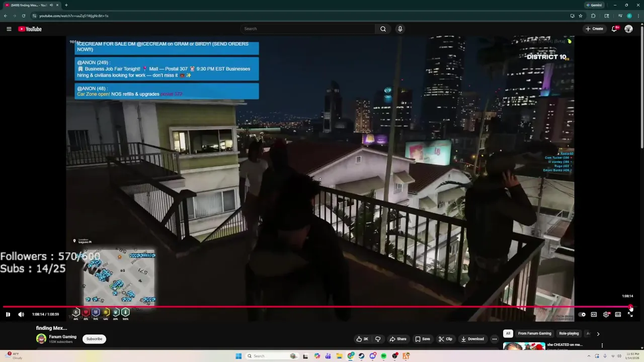Toggle autoplay switch in player
Screen dimensions: 644x362
pos(582,314)
